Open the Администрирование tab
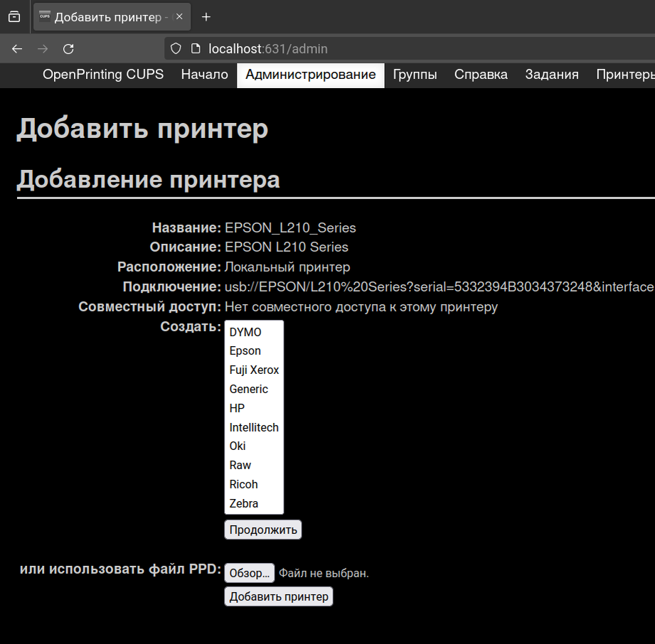The height and width of the screenshot is (644, 655). pyautogui.click(x=310, y=75)
